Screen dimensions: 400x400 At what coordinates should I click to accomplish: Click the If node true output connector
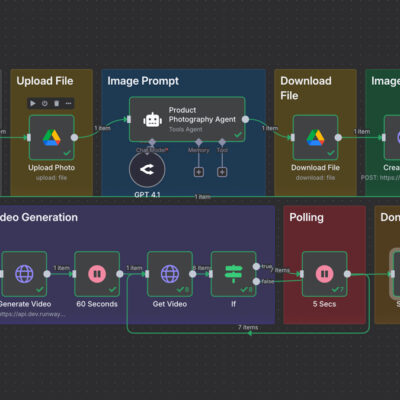256,266
